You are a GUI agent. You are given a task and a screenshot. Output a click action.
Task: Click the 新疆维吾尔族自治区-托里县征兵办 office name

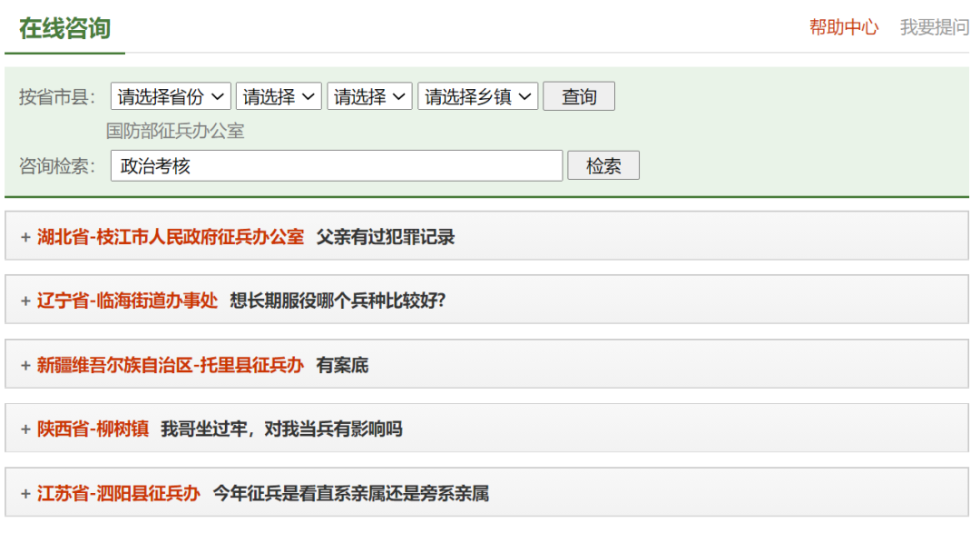coord(170,365)
